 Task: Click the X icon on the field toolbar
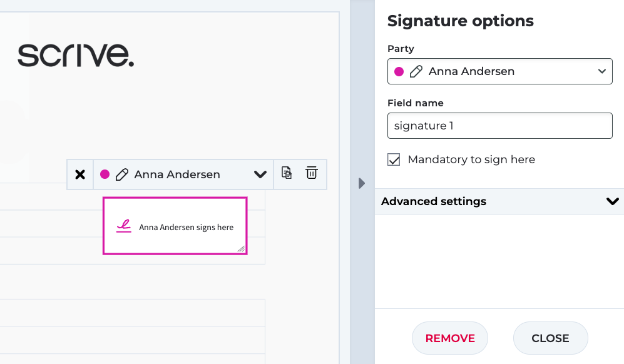click(80, 174)
